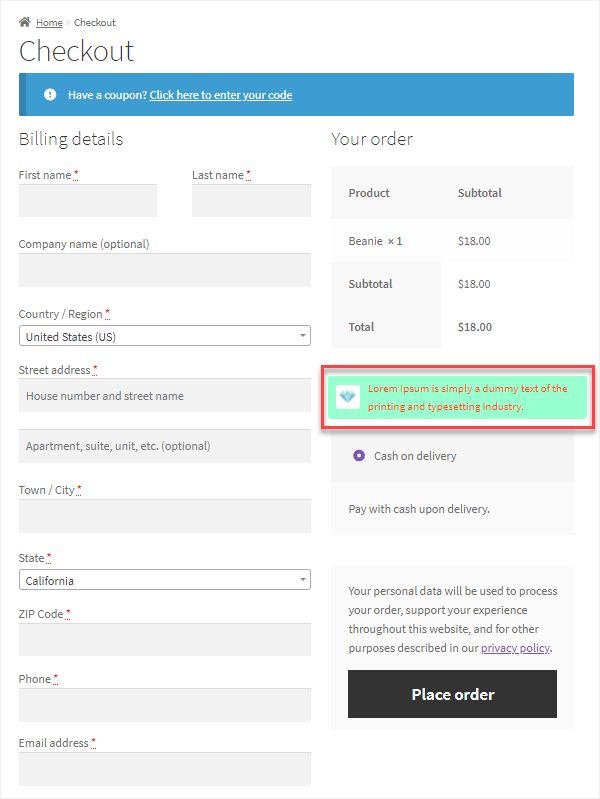Image resolution: width=600 pixels, height=799 pixels.
Task: Expand the State dropdown showing California
Action: pos(165,580)
